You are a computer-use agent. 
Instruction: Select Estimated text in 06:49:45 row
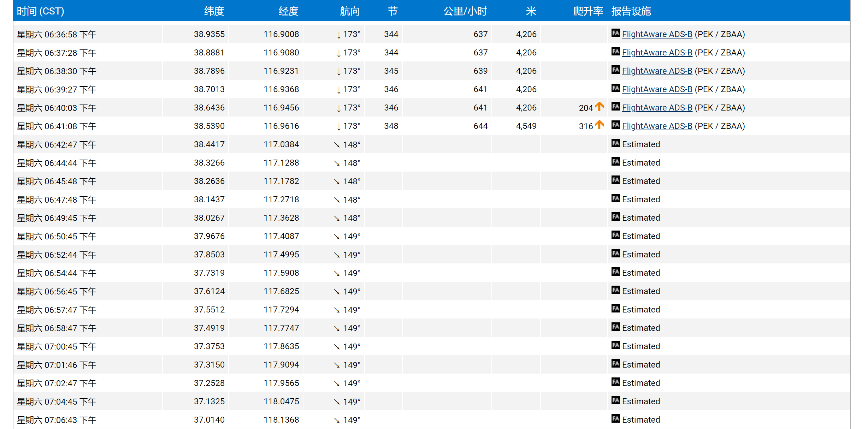click(x=641, y=218)
